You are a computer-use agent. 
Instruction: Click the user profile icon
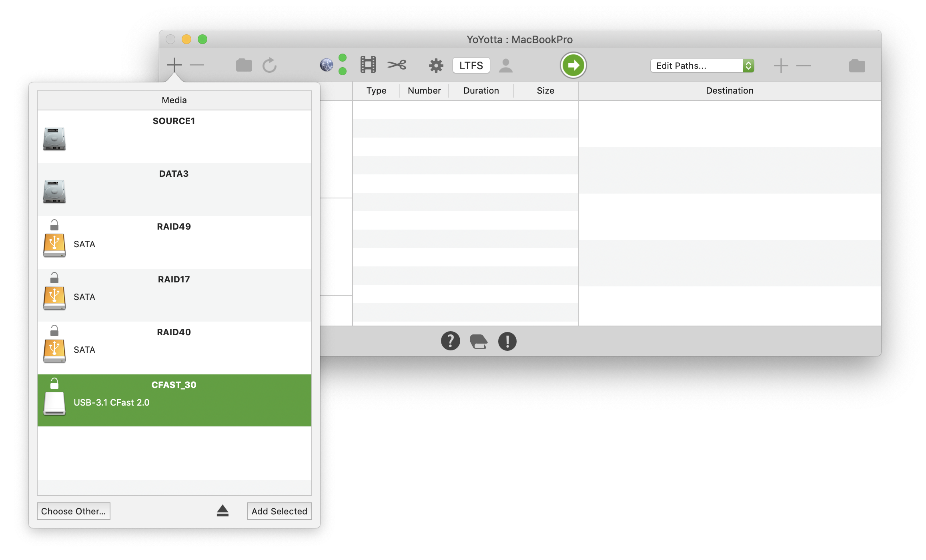[506, 66]
